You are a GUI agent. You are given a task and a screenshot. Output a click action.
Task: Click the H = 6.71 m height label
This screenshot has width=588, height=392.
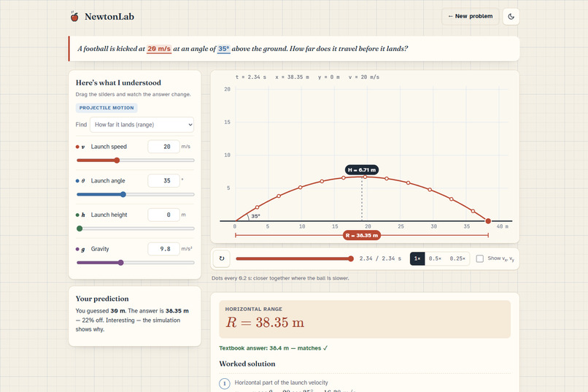362,170
